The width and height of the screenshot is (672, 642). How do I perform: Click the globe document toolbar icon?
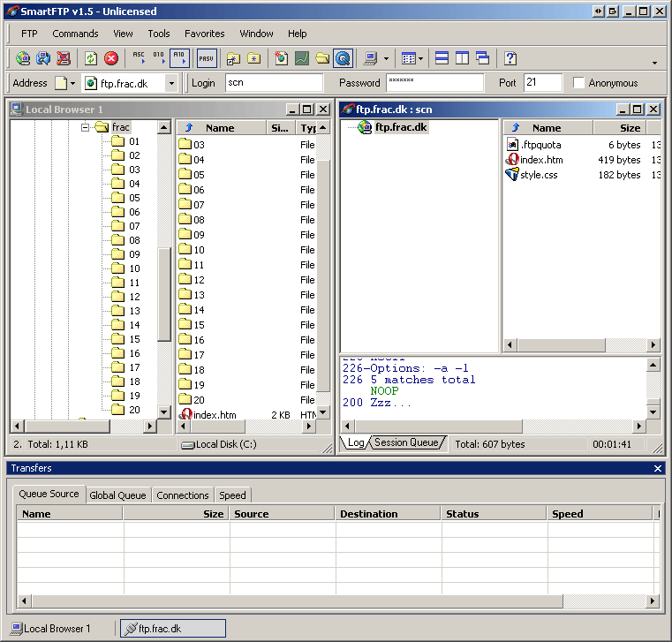281,58
